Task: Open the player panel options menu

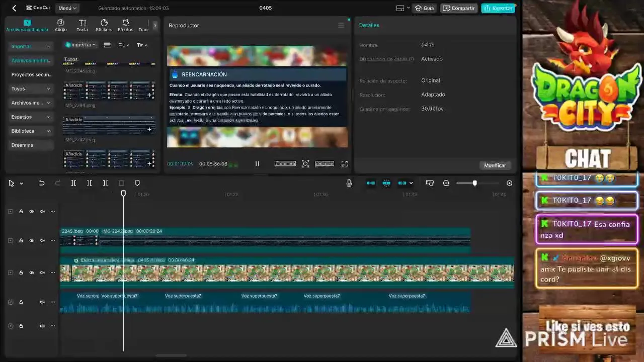Action: pos(341,25)
